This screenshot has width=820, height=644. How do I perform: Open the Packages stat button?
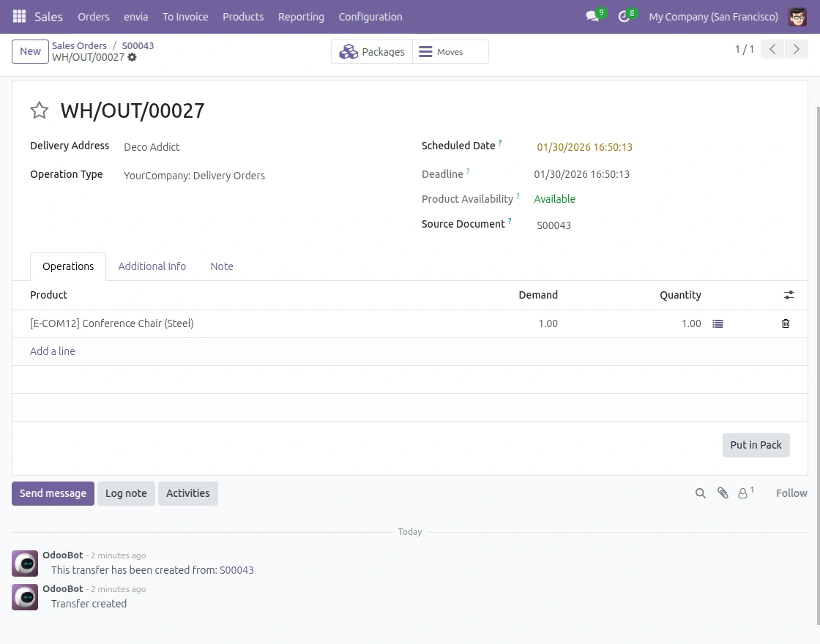372,52
